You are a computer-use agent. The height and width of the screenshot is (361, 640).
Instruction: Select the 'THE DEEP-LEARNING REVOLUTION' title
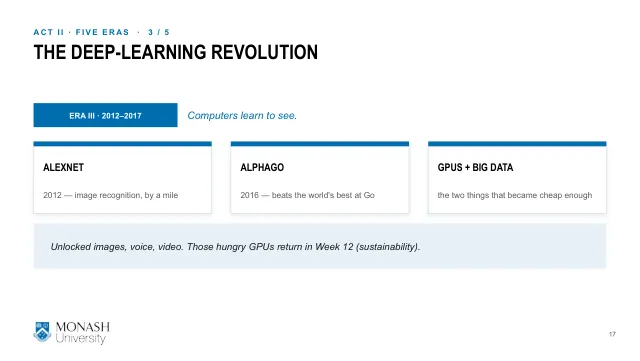pyautogui.click(x=176, y=53)
